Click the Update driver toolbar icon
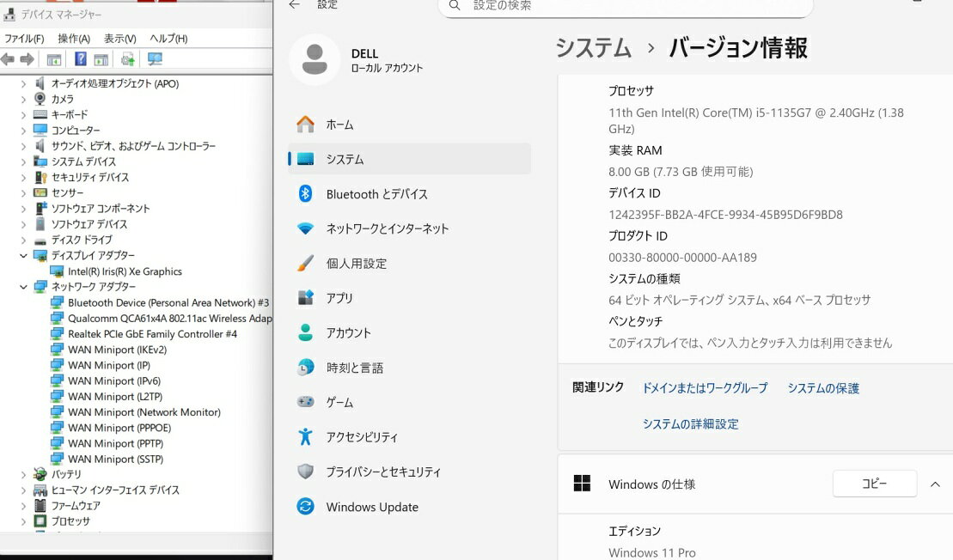 pos(127,59)
